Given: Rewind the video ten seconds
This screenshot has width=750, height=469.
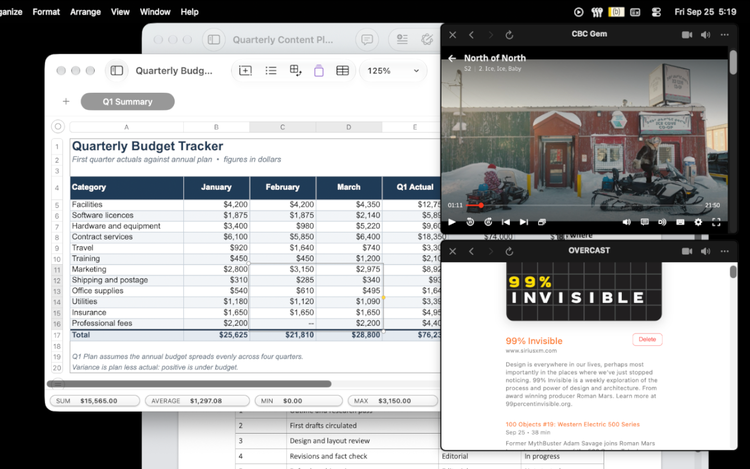Looking at the screenshot, I should pyautogui.click(x=470, y=222).
